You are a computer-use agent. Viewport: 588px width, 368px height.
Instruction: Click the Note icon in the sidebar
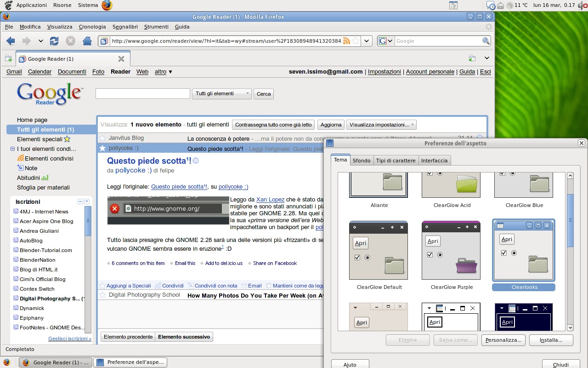[x=20, y=168]
